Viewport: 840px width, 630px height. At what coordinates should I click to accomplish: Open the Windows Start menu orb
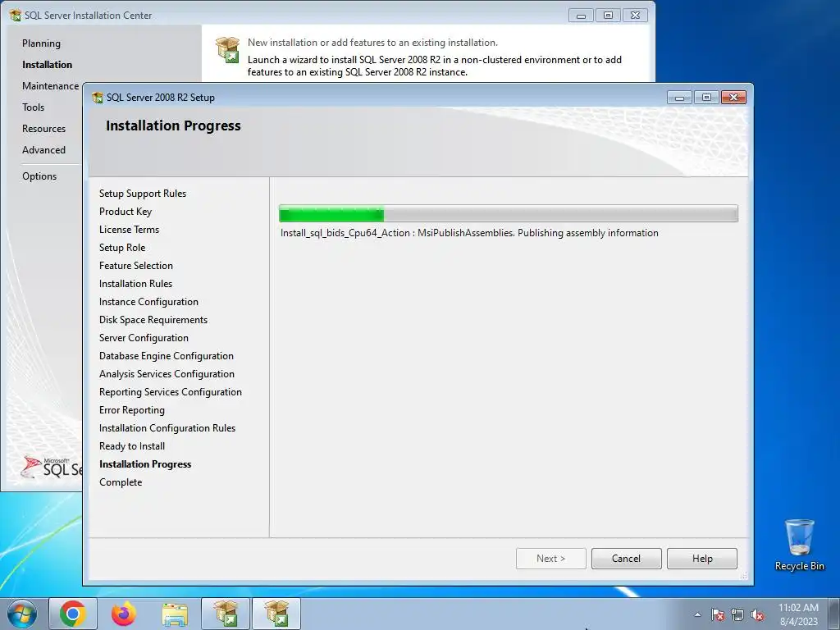[22, 614]
